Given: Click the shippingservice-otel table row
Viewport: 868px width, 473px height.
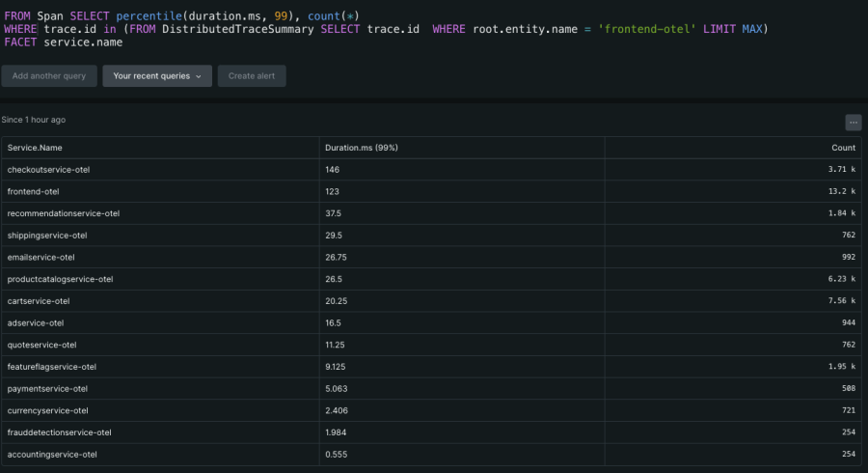Looking at the screenshot, I should [47, 236].
